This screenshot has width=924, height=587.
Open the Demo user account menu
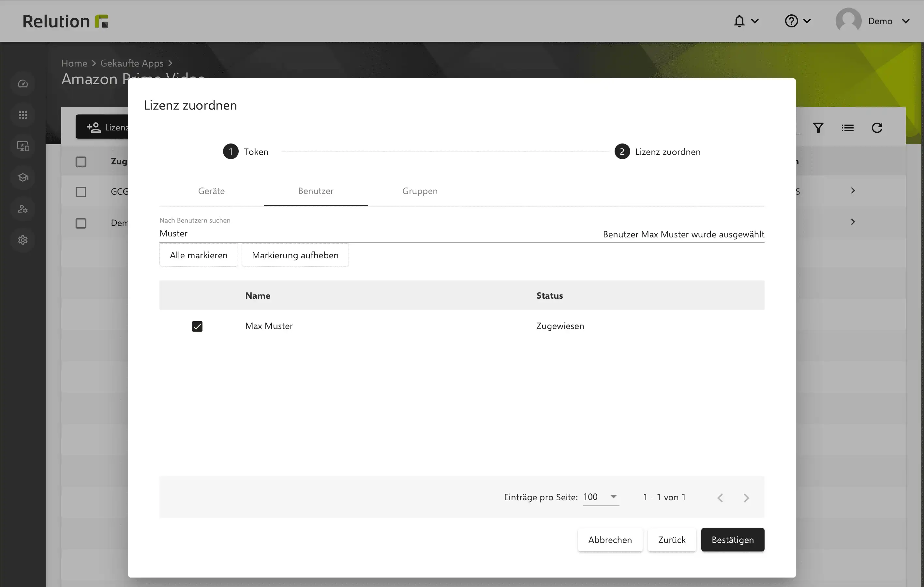coord(873,21)
